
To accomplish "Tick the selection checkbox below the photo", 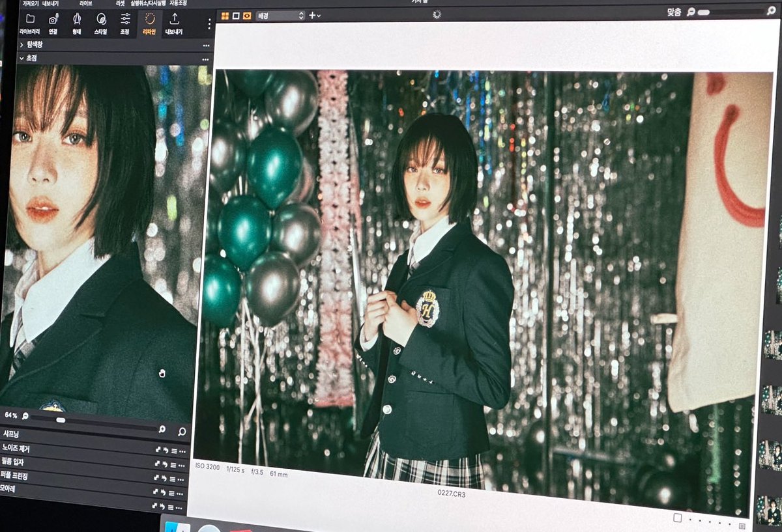I will point(677,518).
